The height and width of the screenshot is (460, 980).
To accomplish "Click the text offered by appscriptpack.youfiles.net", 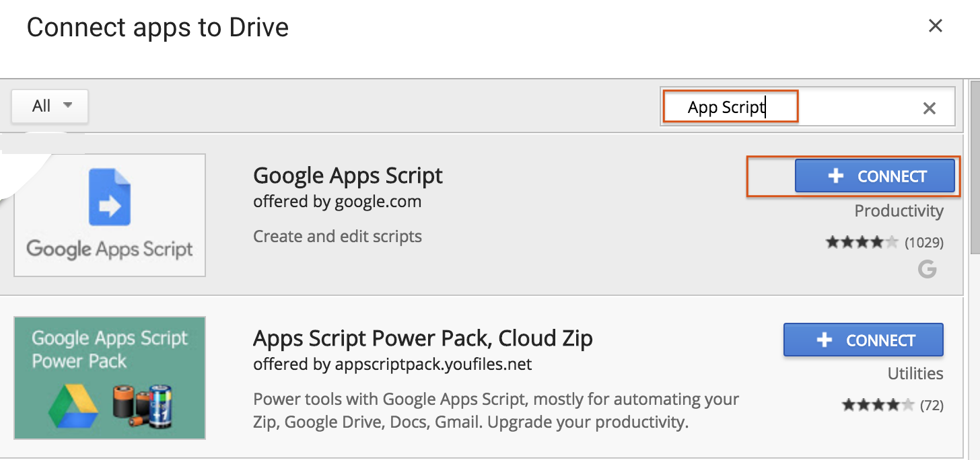I will pyautogui.click(x=392, y=364).
